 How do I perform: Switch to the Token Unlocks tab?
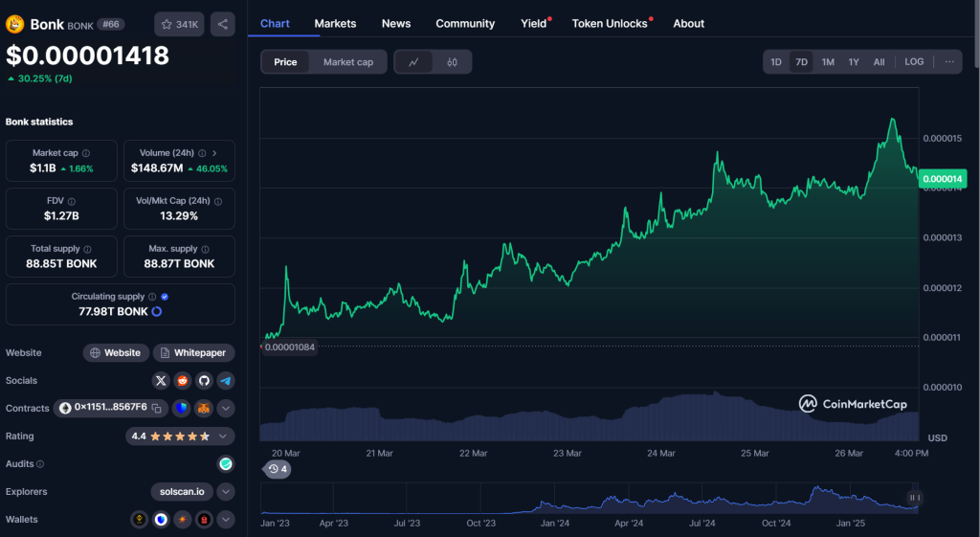[x=610, y=24]
